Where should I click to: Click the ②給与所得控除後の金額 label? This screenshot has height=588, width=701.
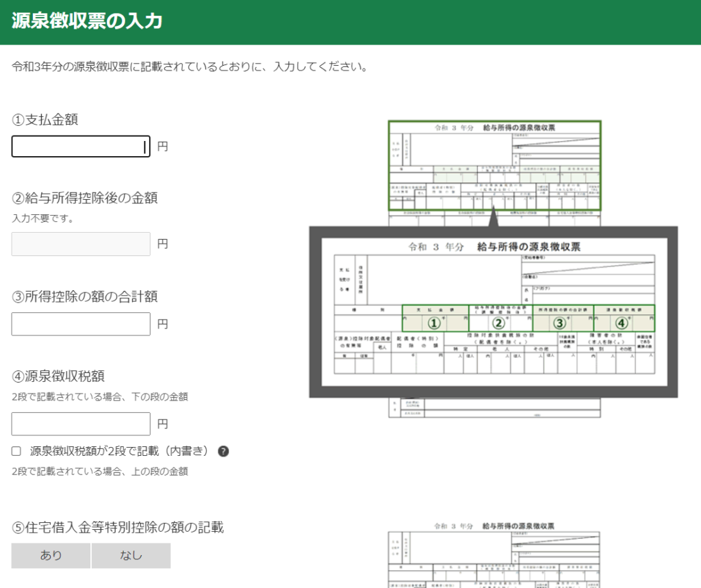(84, 198)
